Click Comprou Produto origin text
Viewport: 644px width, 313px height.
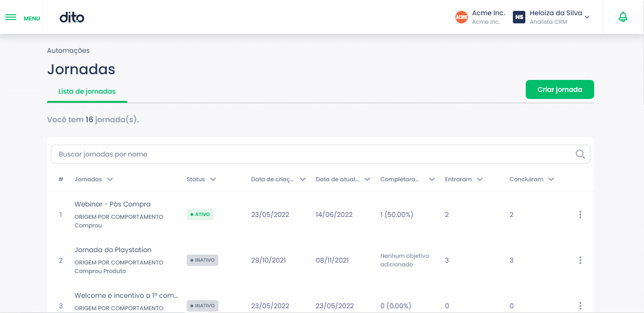pos(100,271)
